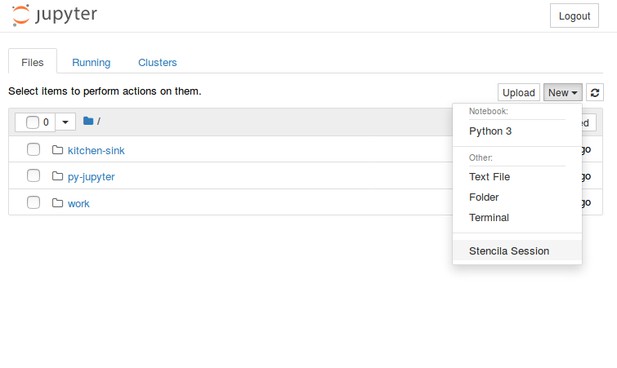Click the Upload button
617x368 pixels.
(519, 92)
